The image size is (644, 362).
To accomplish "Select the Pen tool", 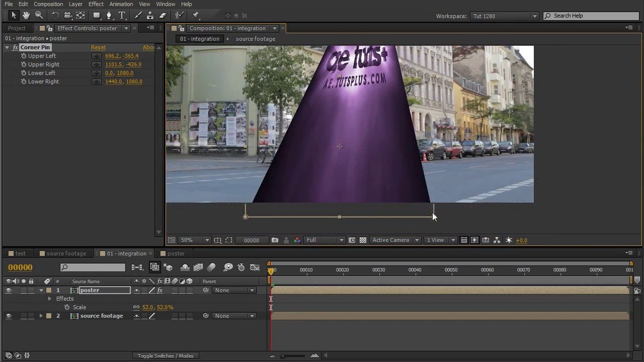I will [x=109, y=16].
